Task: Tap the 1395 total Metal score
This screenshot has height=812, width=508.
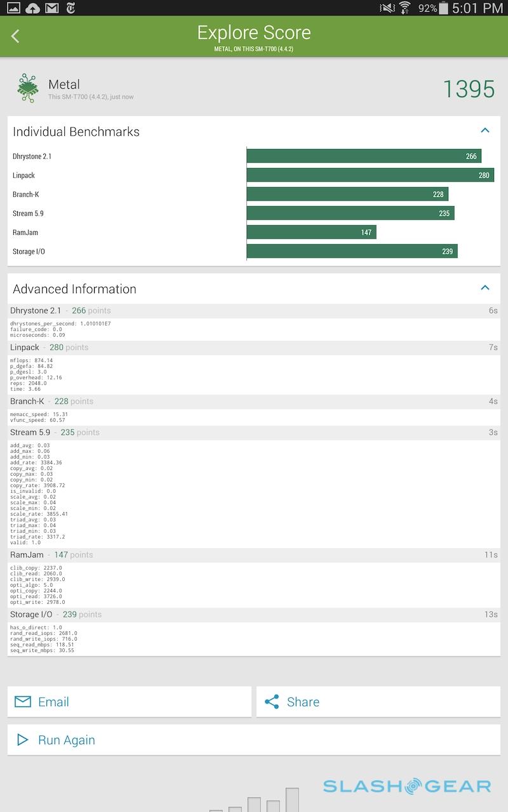Action: (x=469, y=89)
